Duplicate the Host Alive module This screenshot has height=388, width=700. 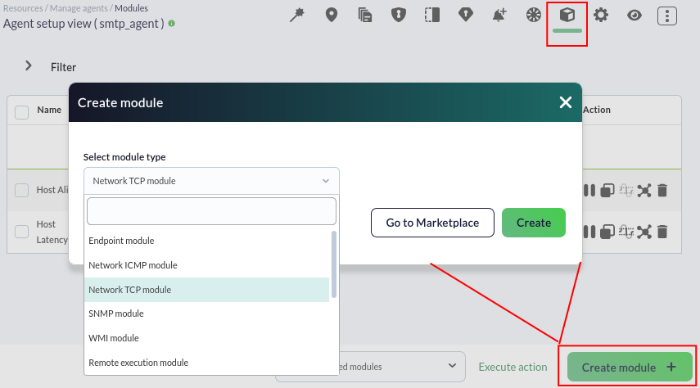tap(607, 191)
